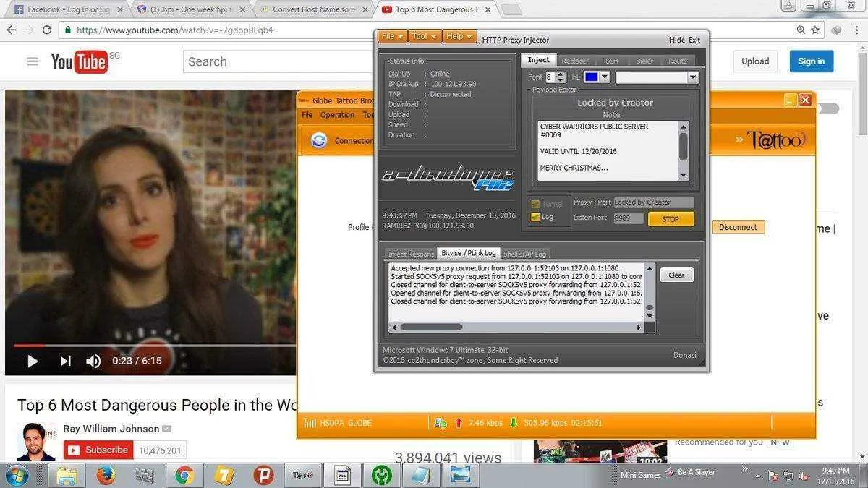Open the File dropdown in HTTP Proxy Injector
The height and width of the screenshot is (488, 868).
coord(391,37)
